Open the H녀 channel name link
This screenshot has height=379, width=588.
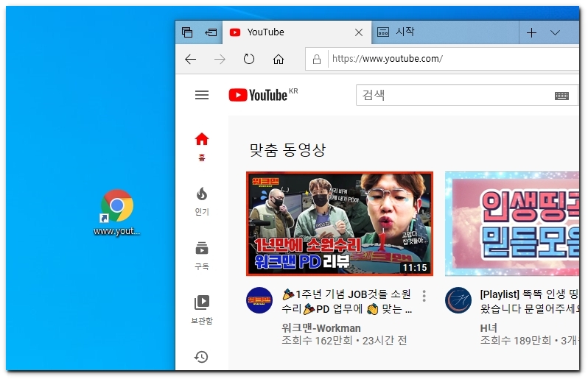(489, 328)
